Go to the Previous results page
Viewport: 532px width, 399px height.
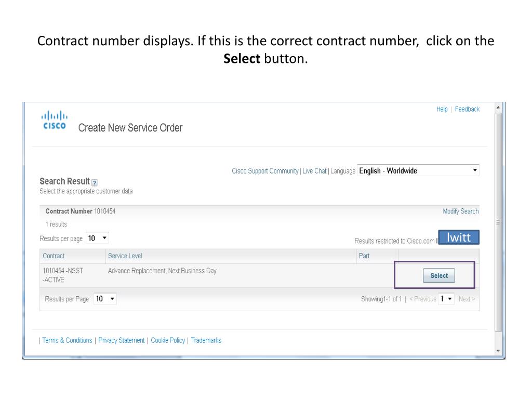pyautogui.click(x=423, y=299)
